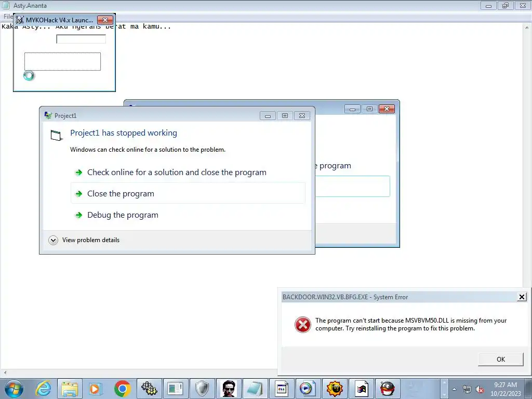Open the Windows Start orb
532x399 pixels.
coord(14,389)
